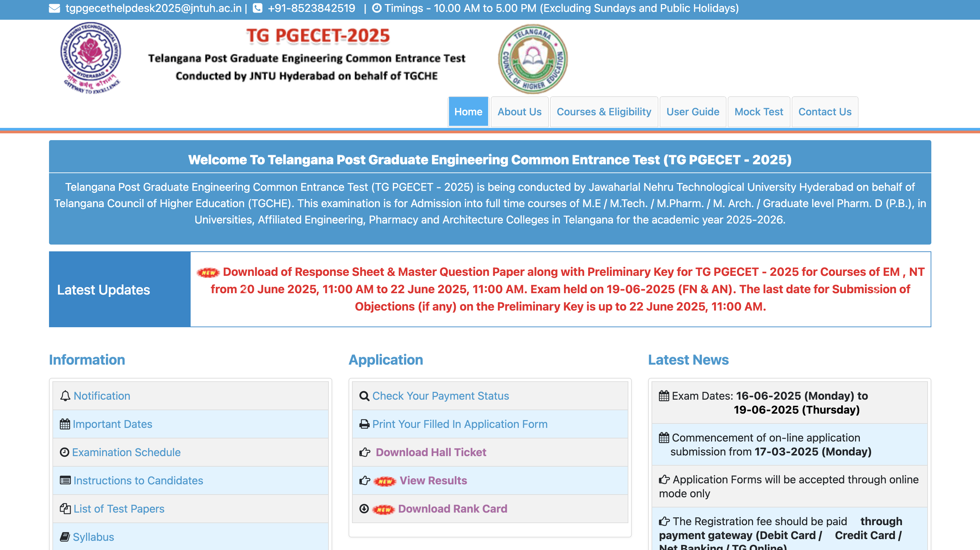Open Download Rank Card link
Image resolution: width=980 pixels, height=550 pixels.
(x=453, y=508)
